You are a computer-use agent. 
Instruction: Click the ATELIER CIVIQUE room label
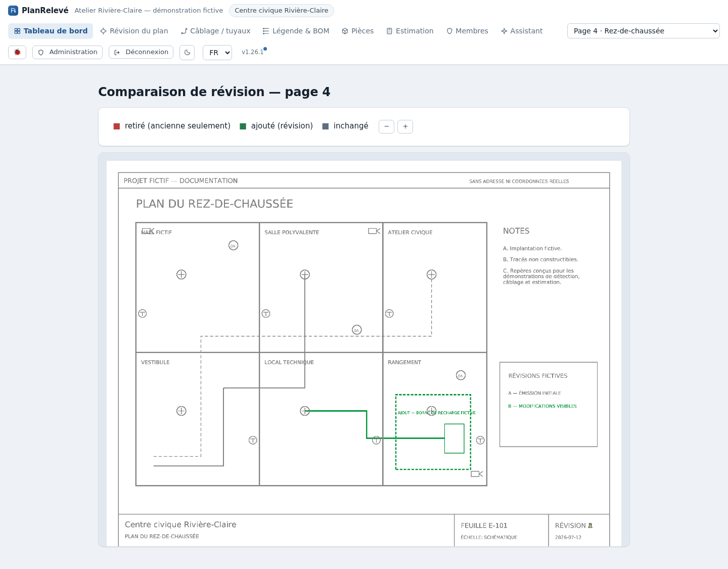(x=410, y=232)
